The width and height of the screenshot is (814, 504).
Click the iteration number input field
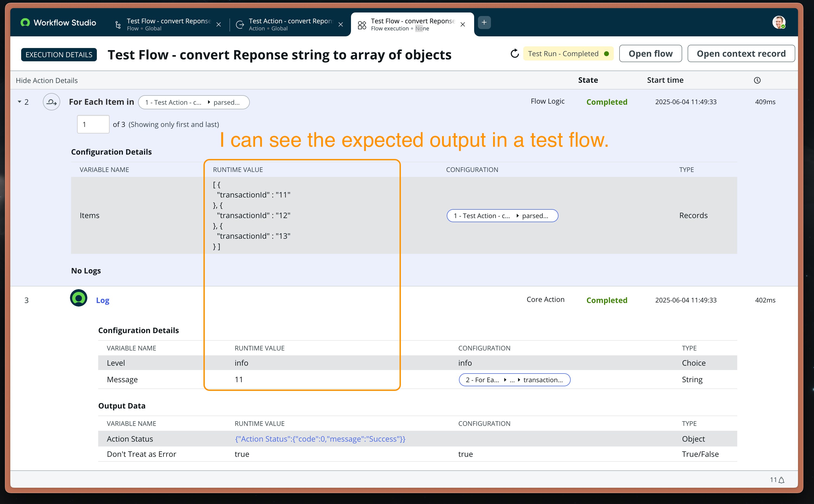pyautogui.click(x=93, y=124)
